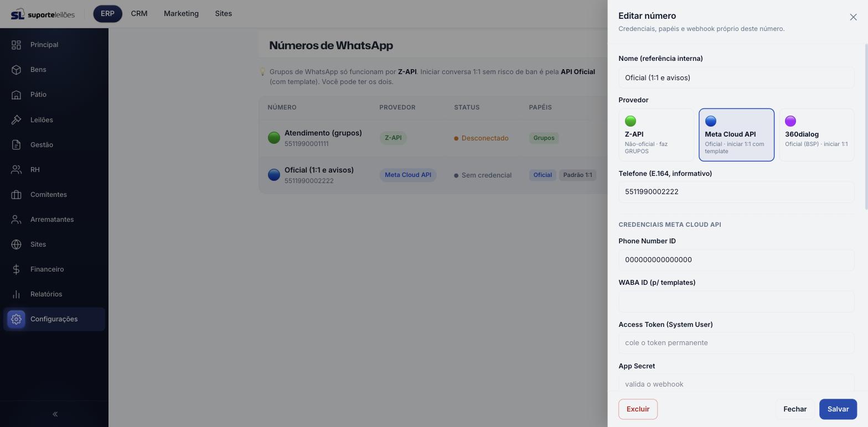Click the Oficial role badge
868x427 pixels.
click(x=542, y=175)
